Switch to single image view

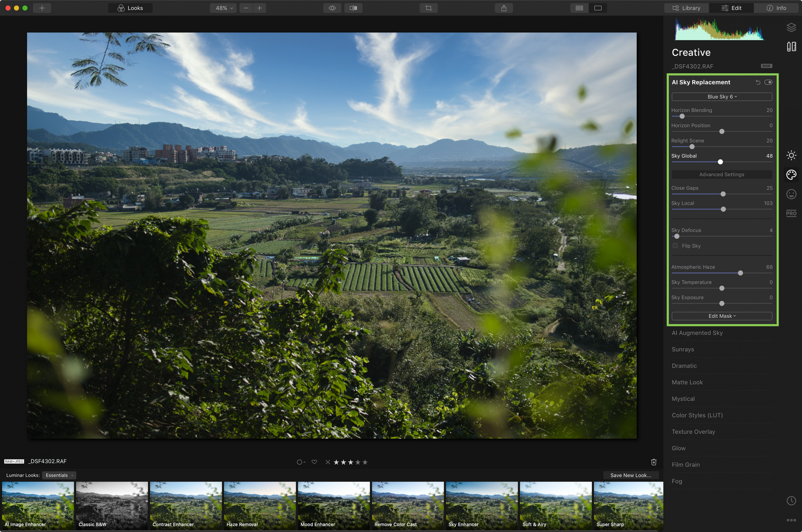[x=598, y=8]
